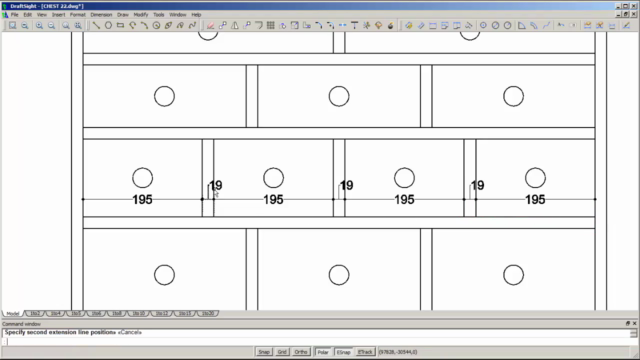This screenshot has width=640, height=360.
Task: Click the ruler measure icon
Action: coord(421,25)
